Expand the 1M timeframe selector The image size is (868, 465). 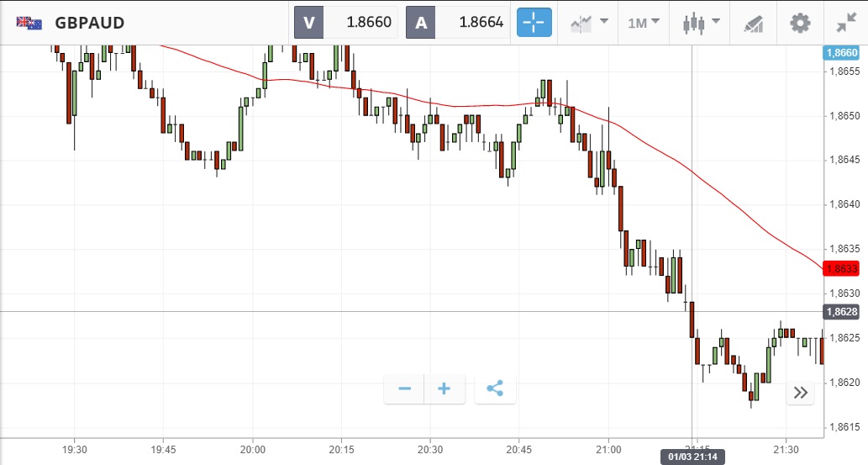tap(644, 23)
